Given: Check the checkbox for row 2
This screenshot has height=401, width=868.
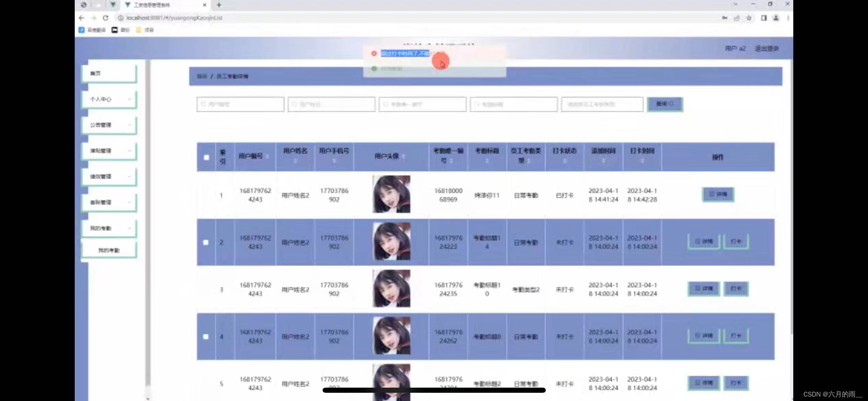Looking at the screenshot, I should (206, 242).
